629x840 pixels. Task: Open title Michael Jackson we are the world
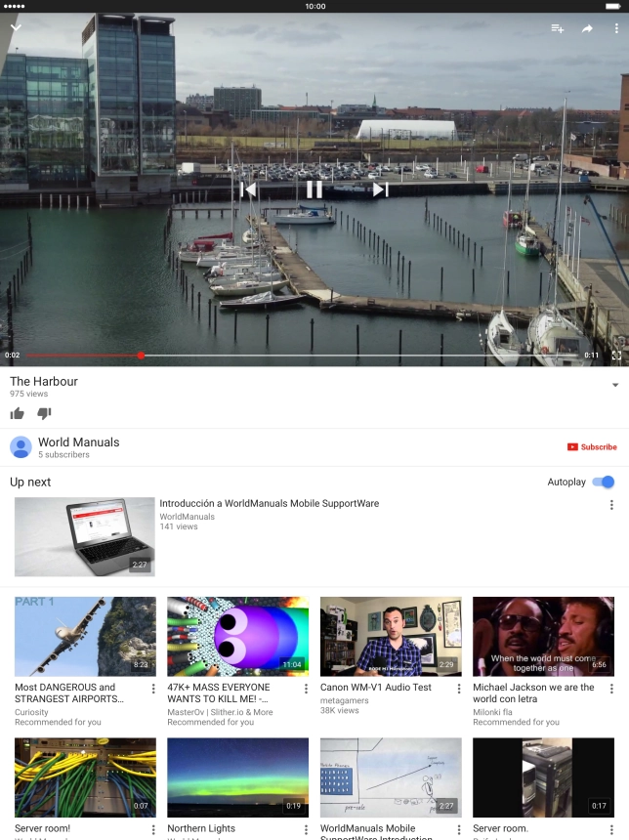point(533,693)
